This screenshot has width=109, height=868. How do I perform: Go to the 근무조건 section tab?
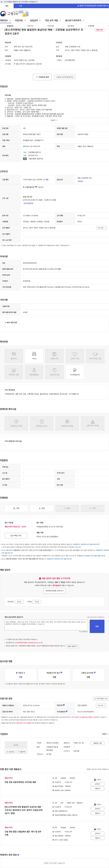[30, 26]
